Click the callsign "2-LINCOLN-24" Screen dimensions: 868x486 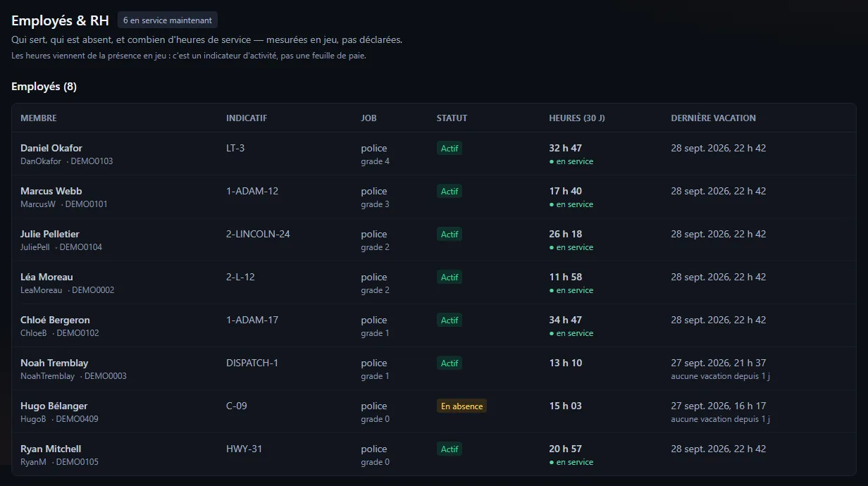coord(258,234)
